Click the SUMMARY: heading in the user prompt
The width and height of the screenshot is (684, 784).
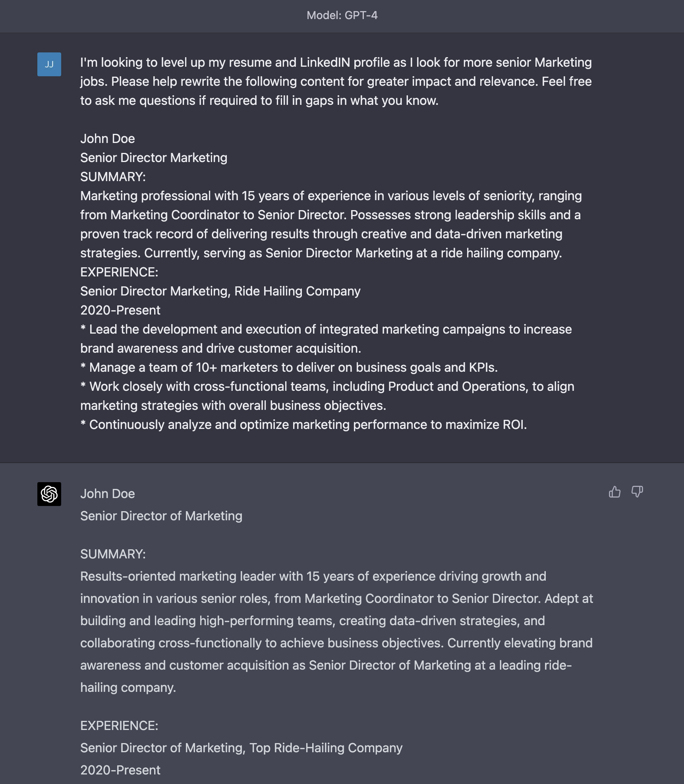point(113,177)
